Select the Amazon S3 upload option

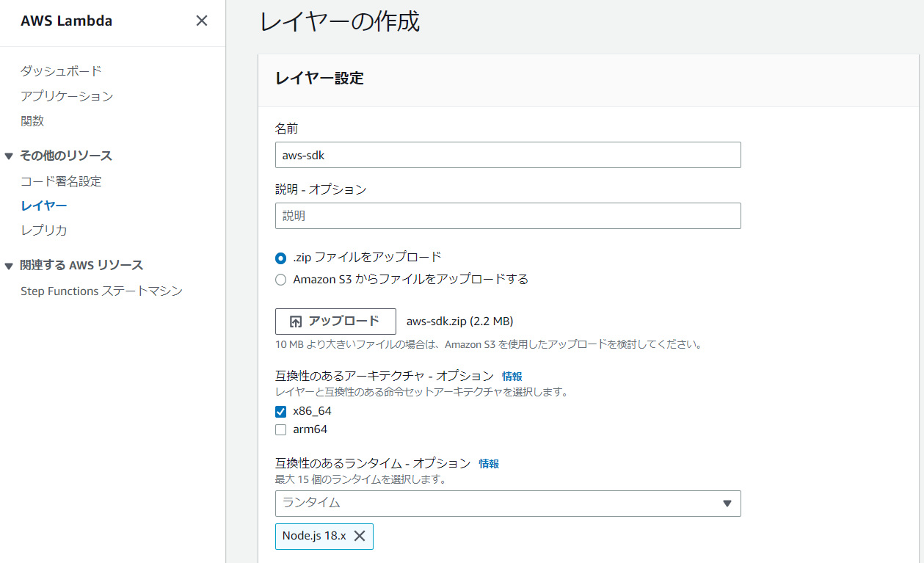[280, 279]
